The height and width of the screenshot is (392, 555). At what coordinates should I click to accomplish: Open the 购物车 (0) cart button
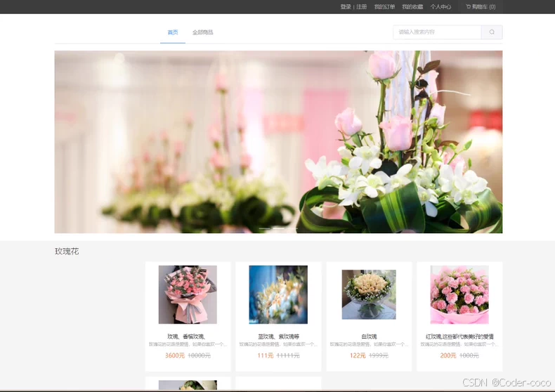coord(481,7)
